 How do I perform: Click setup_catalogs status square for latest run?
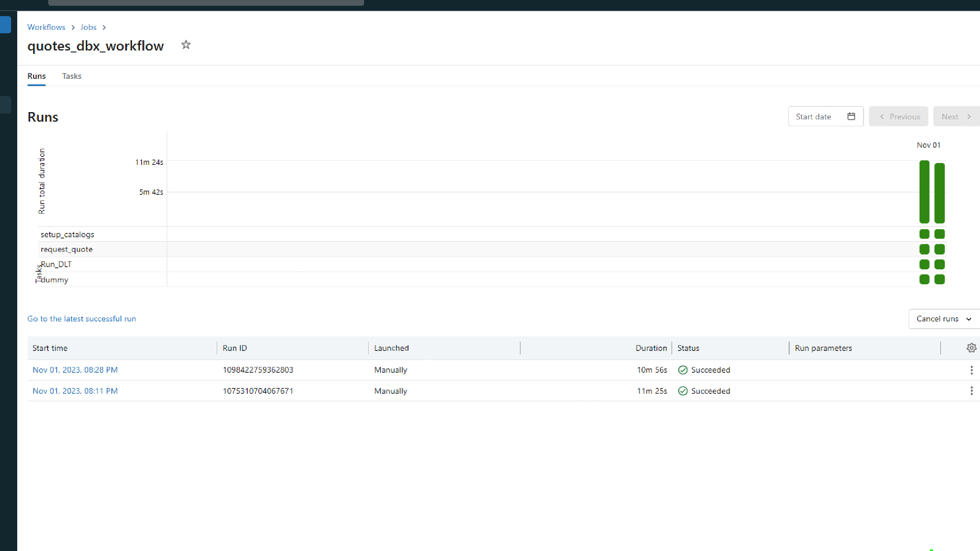tap(939, 234)
